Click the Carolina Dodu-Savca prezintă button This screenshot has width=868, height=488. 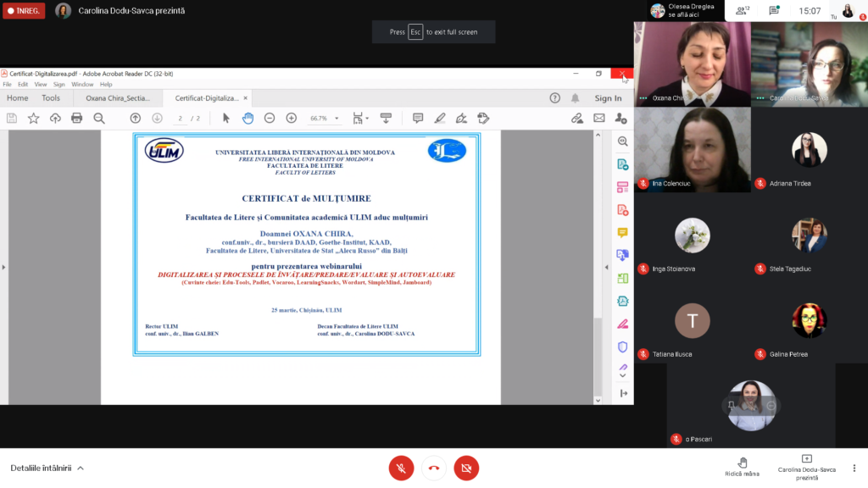[806, 467]
